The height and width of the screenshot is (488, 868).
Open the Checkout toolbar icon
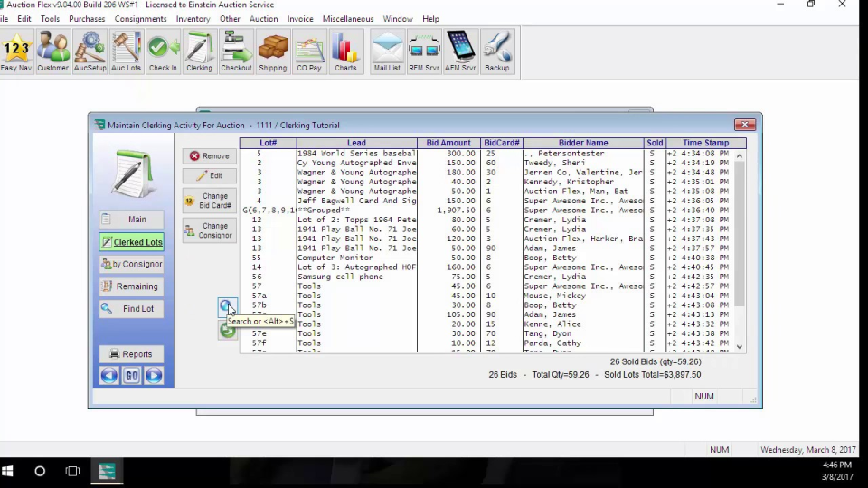(236, 52)
